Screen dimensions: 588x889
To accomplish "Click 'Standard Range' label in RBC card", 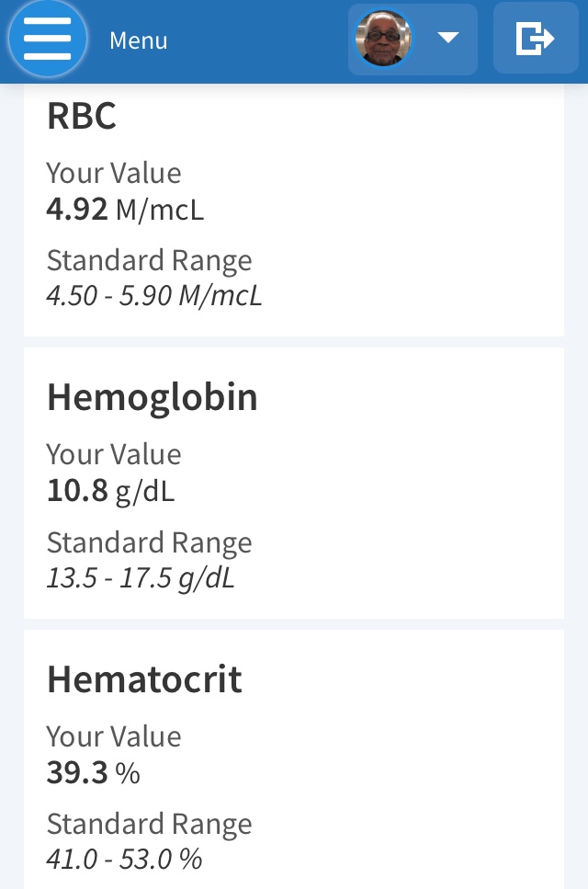I will point(149,261).
